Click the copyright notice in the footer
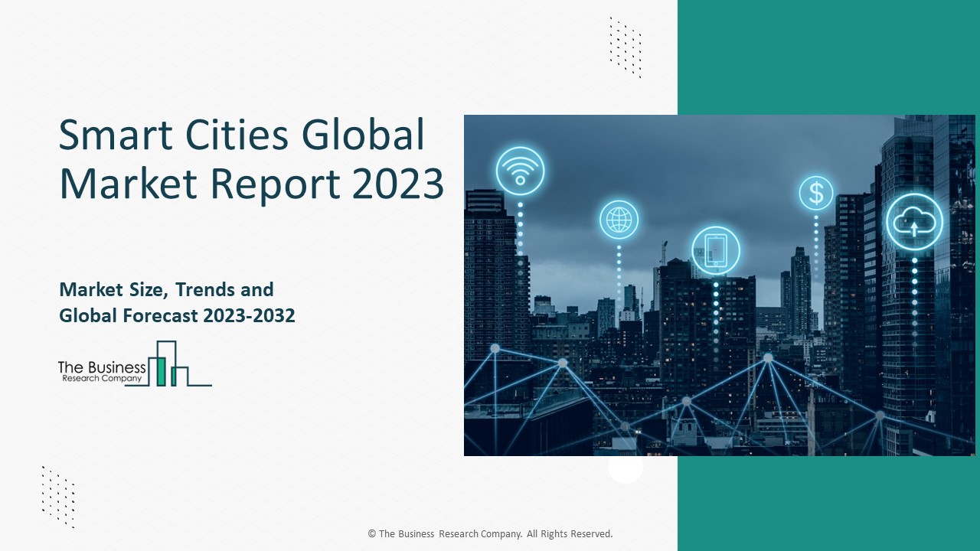980x551 pixels. tap(490, 533)
